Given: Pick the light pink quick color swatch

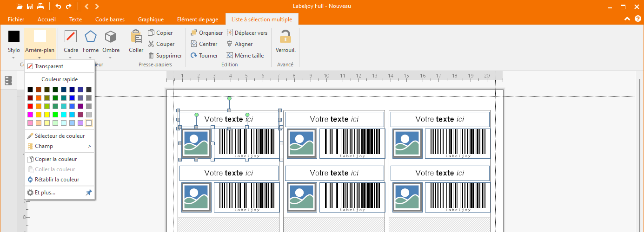Looking at the screenshot, I should 30,123.
